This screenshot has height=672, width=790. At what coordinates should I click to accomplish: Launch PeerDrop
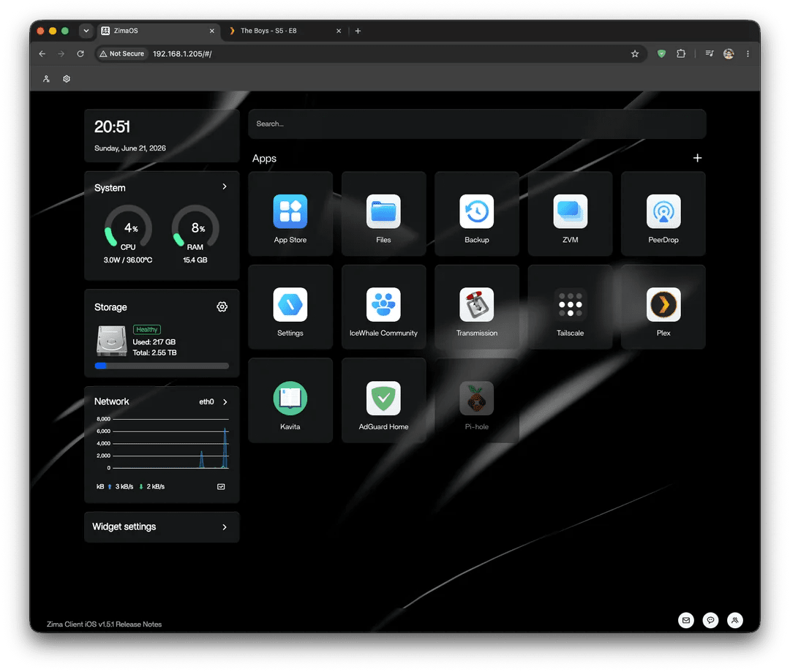[663, 214]
